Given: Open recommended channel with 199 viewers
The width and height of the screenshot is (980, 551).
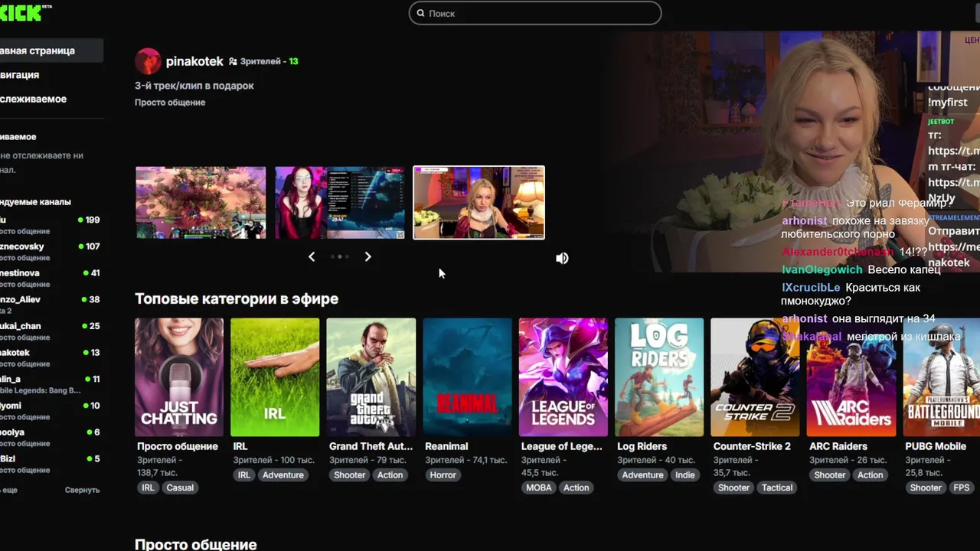Looking at the screenshot, I should pos(51,225).
